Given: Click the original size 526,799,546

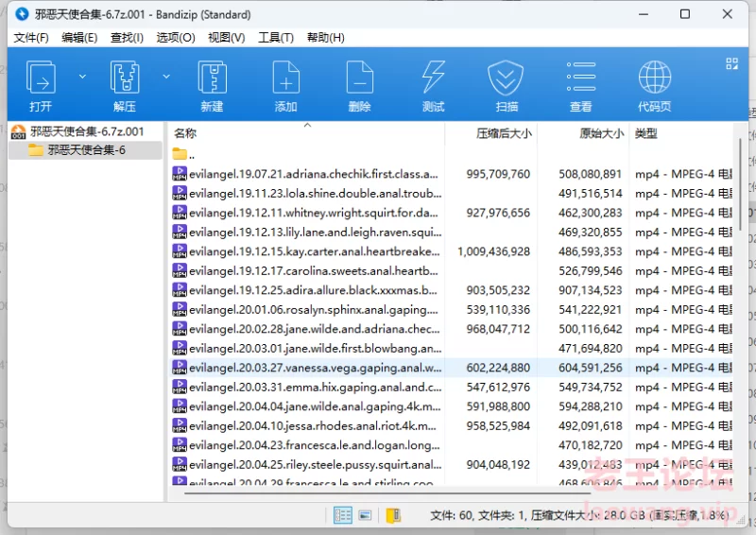Looking at the screenshot, I should 590,270.
